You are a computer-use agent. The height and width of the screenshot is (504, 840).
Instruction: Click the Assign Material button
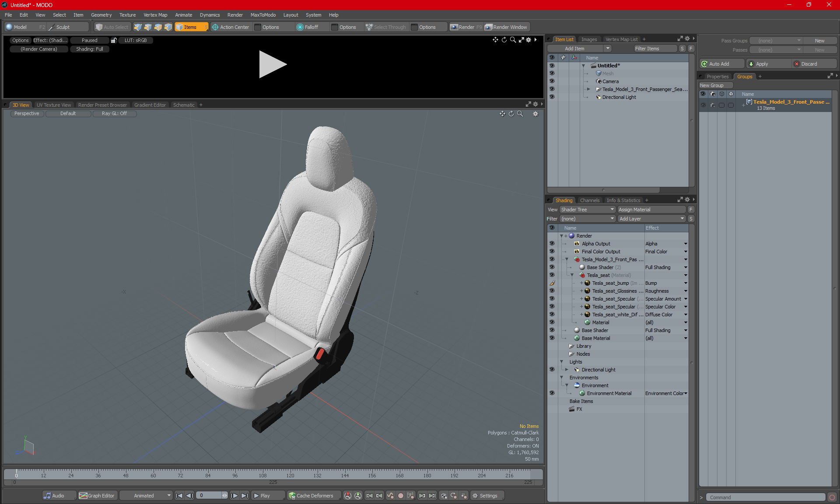click(x=651, y=210)
